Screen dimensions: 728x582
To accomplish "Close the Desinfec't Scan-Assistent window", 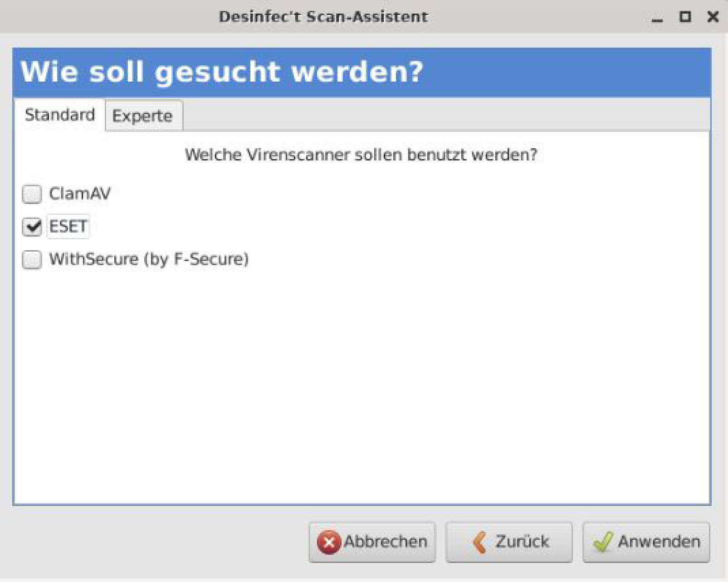I will (x=713, y=17).
